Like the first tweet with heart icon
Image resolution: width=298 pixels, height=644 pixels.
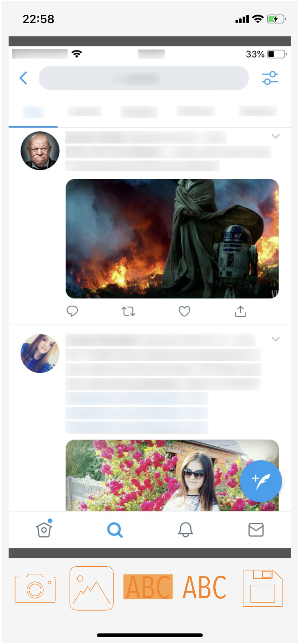[x=184, y=311]
